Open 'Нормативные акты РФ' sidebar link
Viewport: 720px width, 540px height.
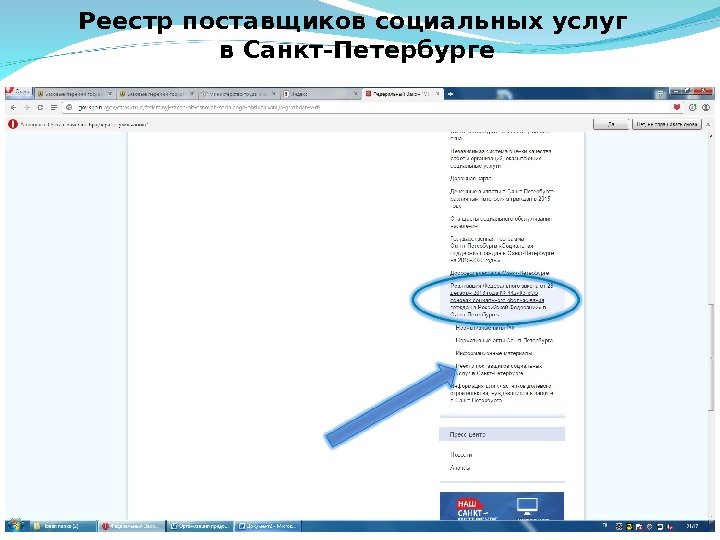[485, 328]
